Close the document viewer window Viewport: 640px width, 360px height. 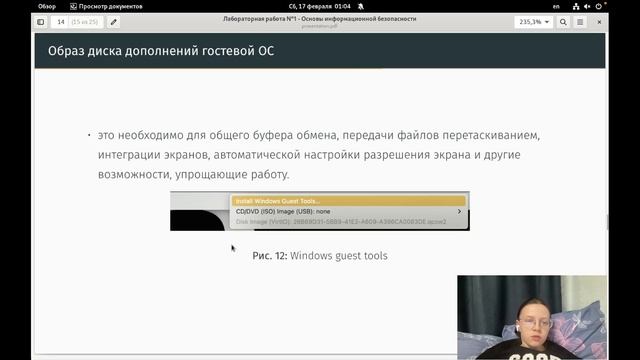pos(599,22)
